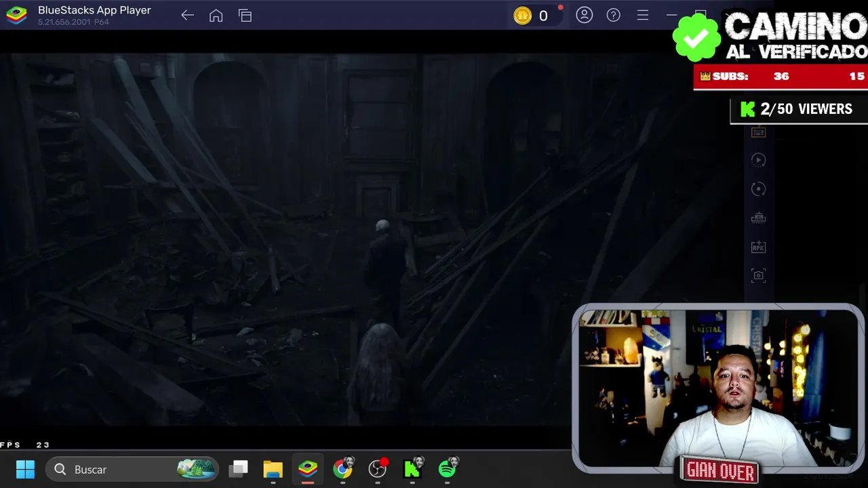Image resolution: width=868 pixels, height=488 pixels.
Task: Open Spotify from the taskbar
Action: point(448,468)
